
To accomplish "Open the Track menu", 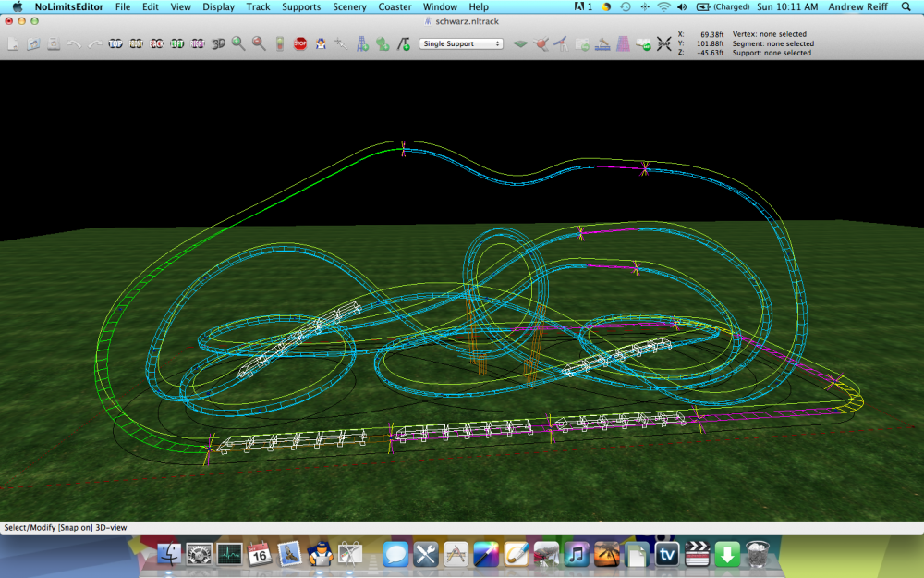I will [x=259, y=6].
